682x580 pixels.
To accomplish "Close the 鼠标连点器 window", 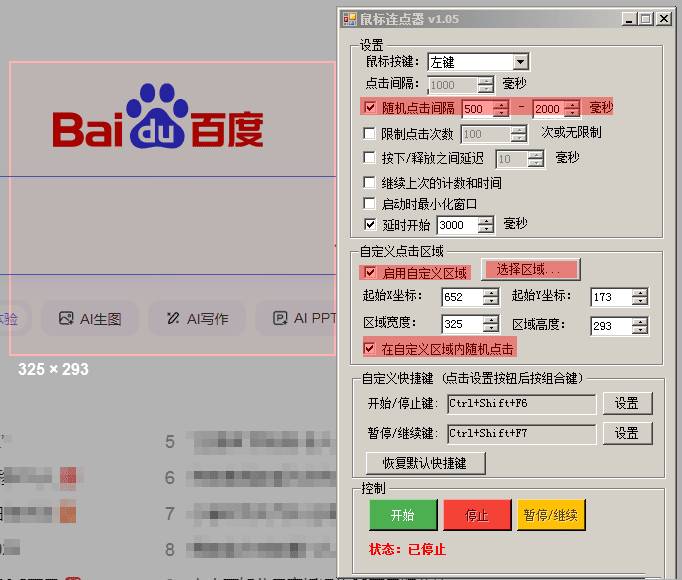I will click(x=664, y=19).
